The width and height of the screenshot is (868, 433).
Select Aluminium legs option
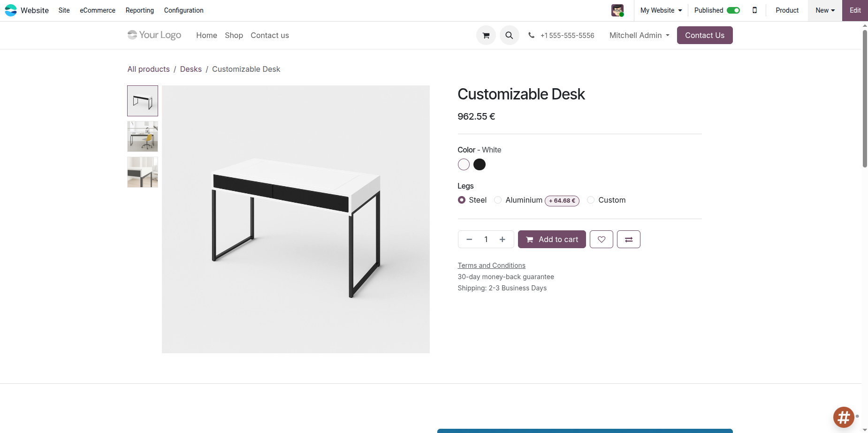pyautogui.click(x=498, y=200)
